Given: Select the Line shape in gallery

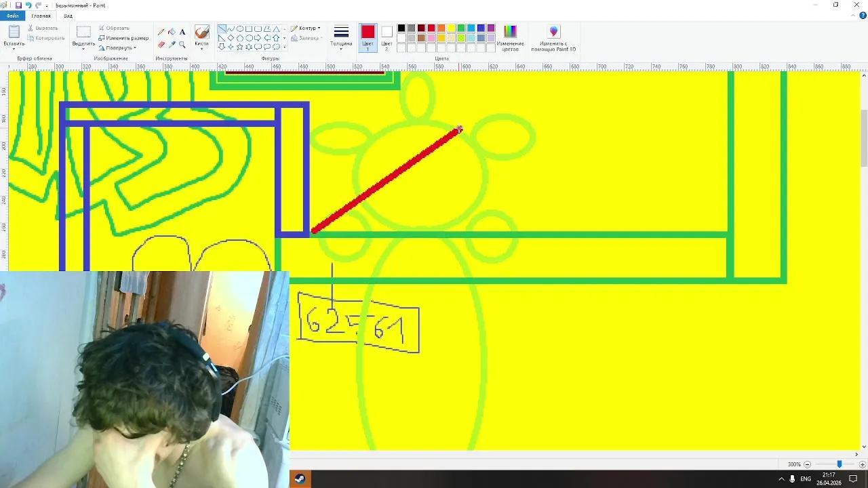Looking at the screenshot, I should pyautogui.click(x=222, y=29).
